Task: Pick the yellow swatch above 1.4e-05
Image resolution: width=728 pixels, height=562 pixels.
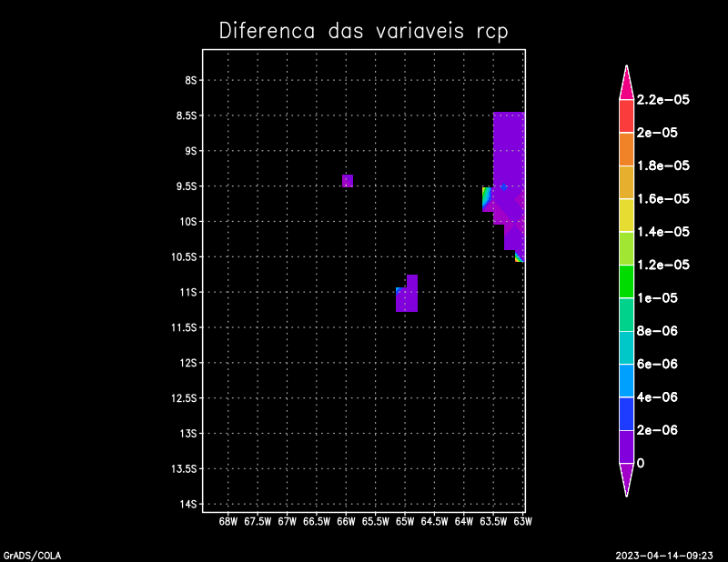Action: tap(626, 215)
